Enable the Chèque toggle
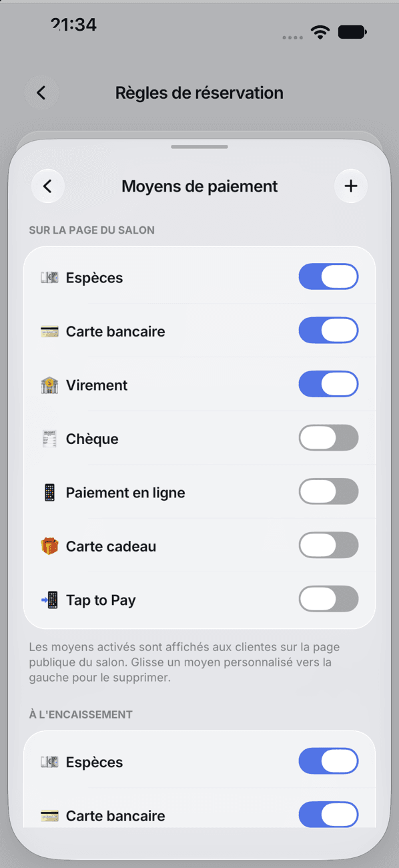 coord(328,438)
